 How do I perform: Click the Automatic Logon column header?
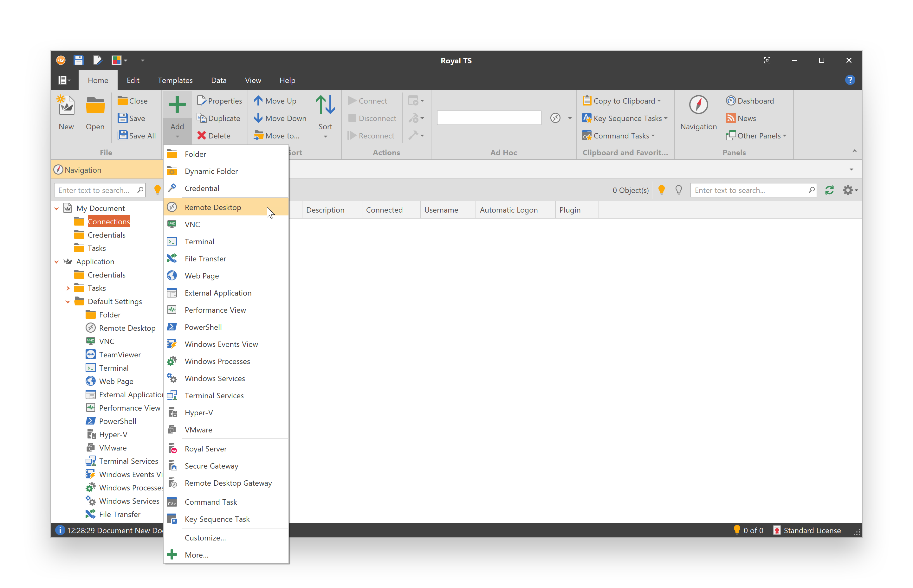coord(515,210)
